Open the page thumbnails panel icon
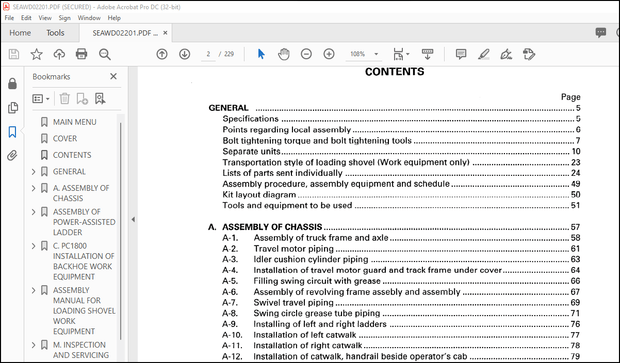The height and width of the screenshot is (363, 620). [x=13, y=108]
